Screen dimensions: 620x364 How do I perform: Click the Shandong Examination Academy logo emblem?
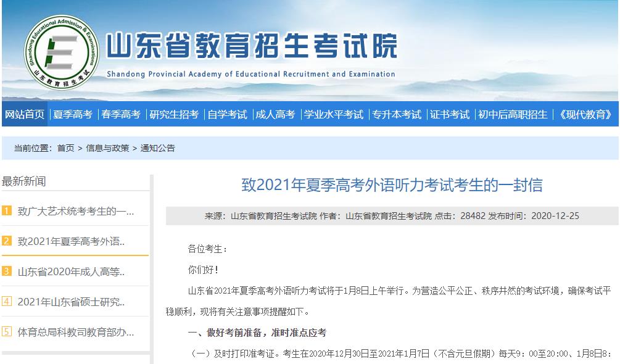tap(62, 51)
